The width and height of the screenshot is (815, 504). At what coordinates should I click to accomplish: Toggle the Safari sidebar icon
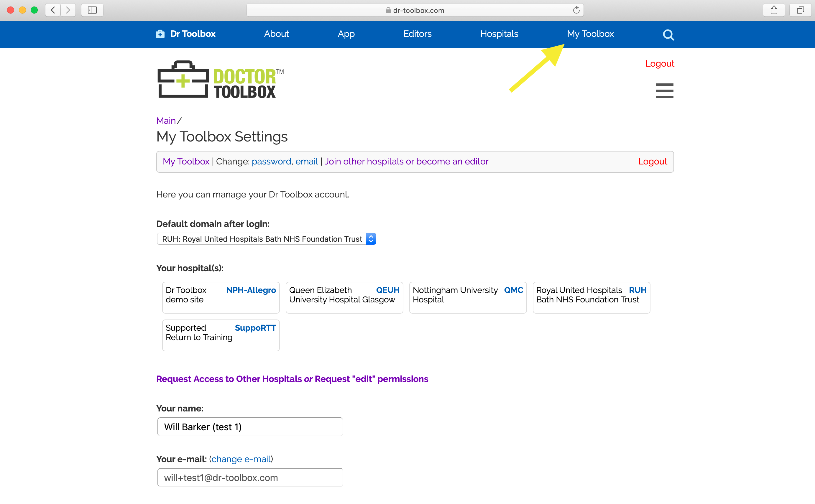[92, 10]
